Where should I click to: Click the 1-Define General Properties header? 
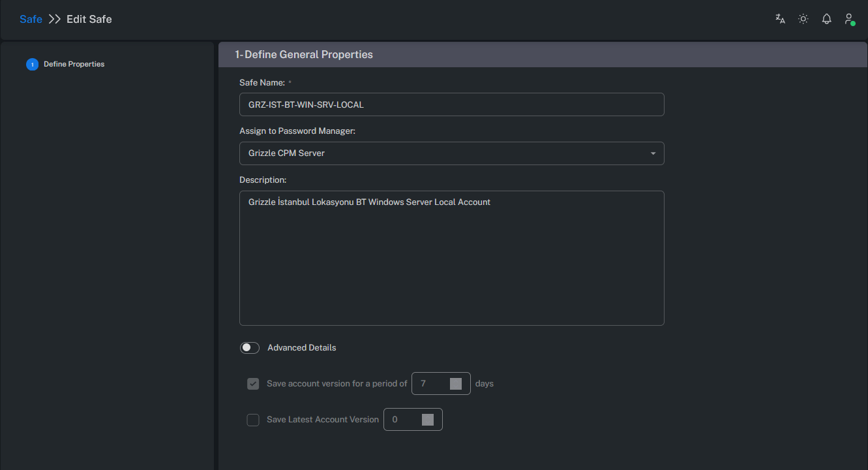pyautogui.click(x=304, y=55)
